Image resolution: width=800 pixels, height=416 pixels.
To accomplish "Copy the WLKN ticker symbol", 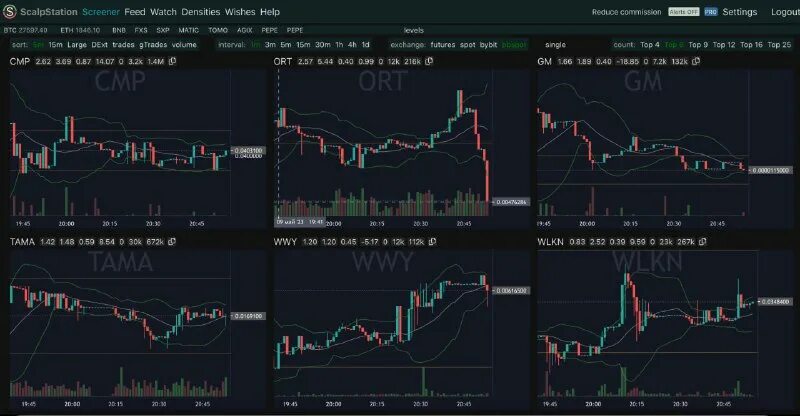I will [x=703, y=241].
